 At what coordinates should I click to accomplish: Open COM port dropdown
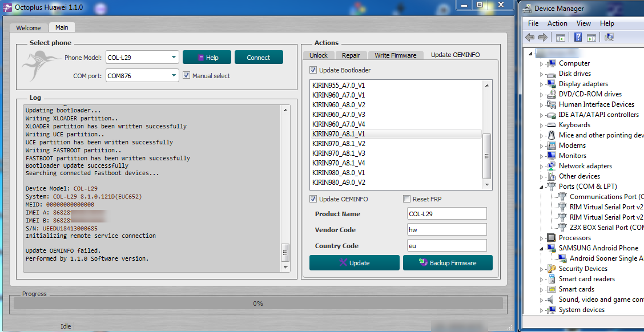(x=174, y=75)
